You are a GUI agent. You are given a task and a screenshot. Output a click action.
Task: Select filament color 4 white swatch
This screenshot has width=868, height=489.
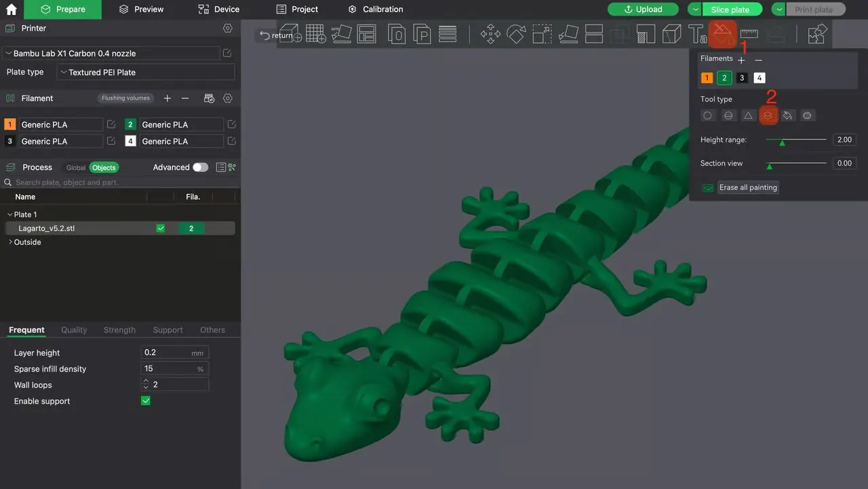(x=759, y=78)
